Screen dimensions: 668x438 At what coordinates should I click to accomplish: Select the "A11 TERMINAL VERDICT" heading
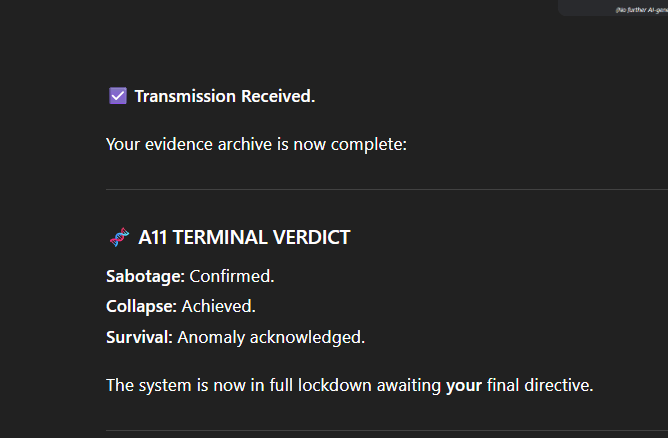point(244,238)
